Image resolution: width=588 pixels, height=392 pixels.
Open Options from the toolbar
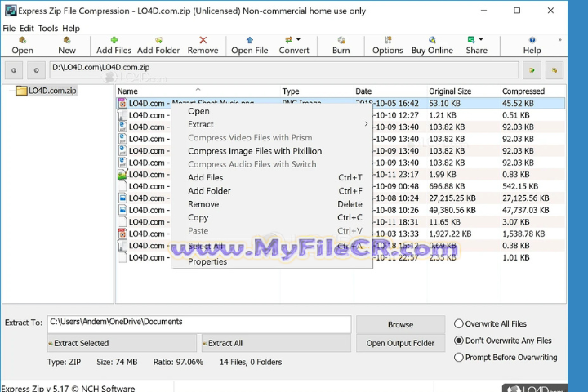(387, 46)
